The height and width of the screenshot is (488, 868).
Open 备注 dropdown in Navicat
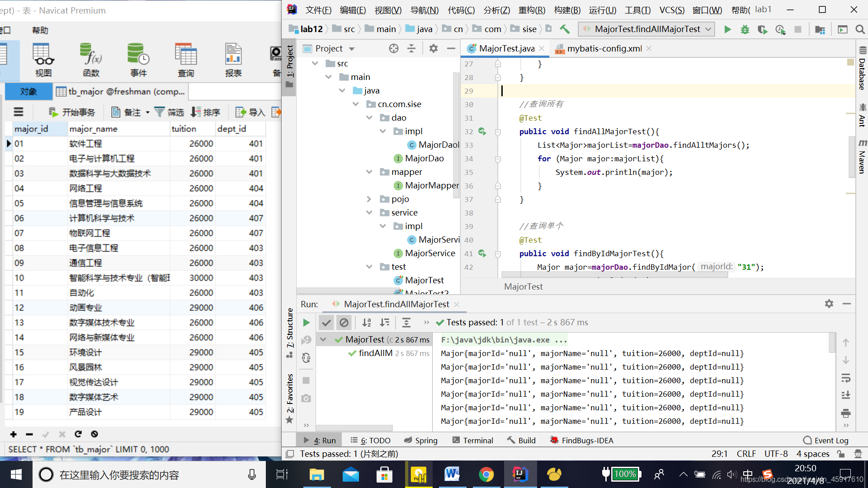[x=147, y=113]
